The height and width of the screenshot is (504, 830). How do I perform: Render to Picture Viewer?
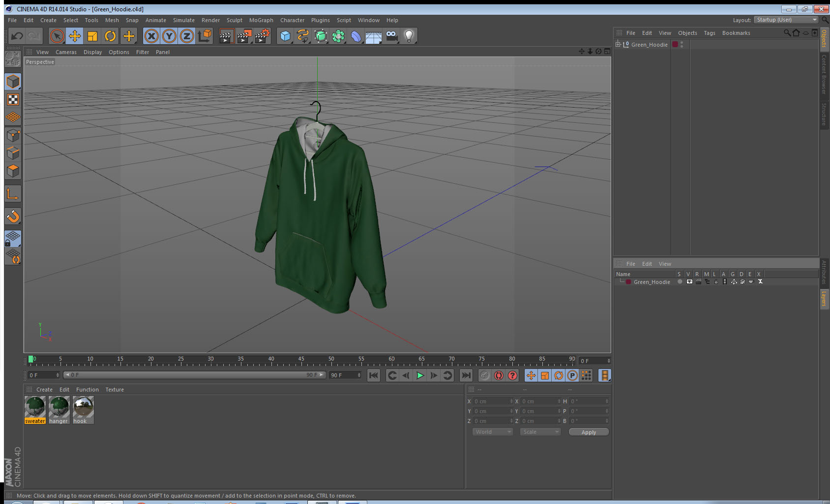244,36
